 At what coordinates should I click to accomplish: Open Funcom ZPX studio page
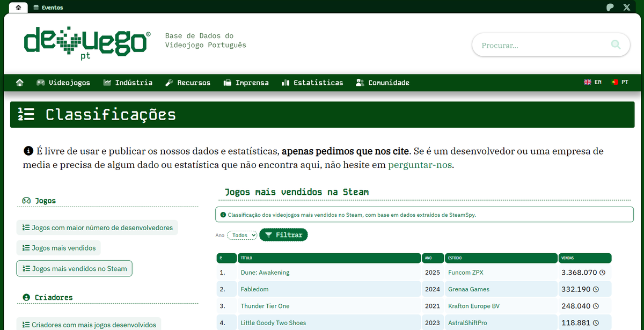click(x=466, y=273)
